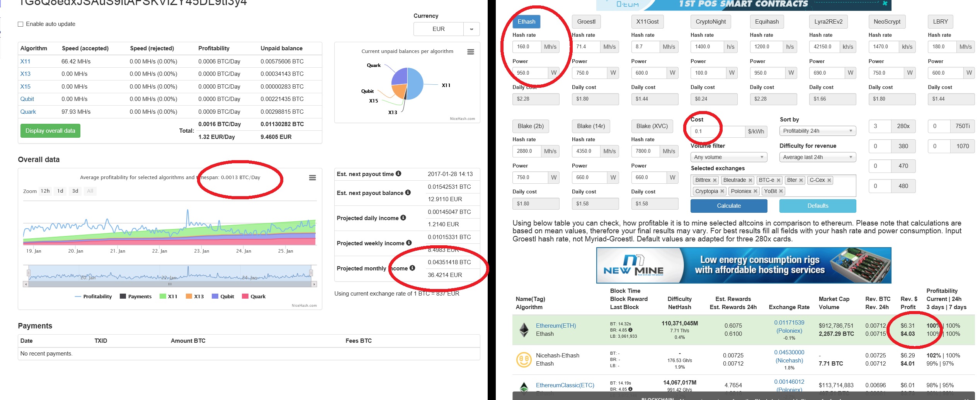Viewport: 980px width, 400px height.
Task: Open Ethereum(ETH) coin link
Action: point(556,326)
